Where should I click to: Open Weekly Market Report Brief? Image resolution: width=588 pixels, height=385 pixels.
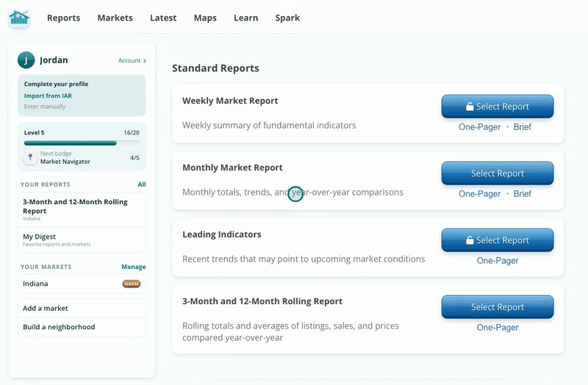tap(523, 126)
